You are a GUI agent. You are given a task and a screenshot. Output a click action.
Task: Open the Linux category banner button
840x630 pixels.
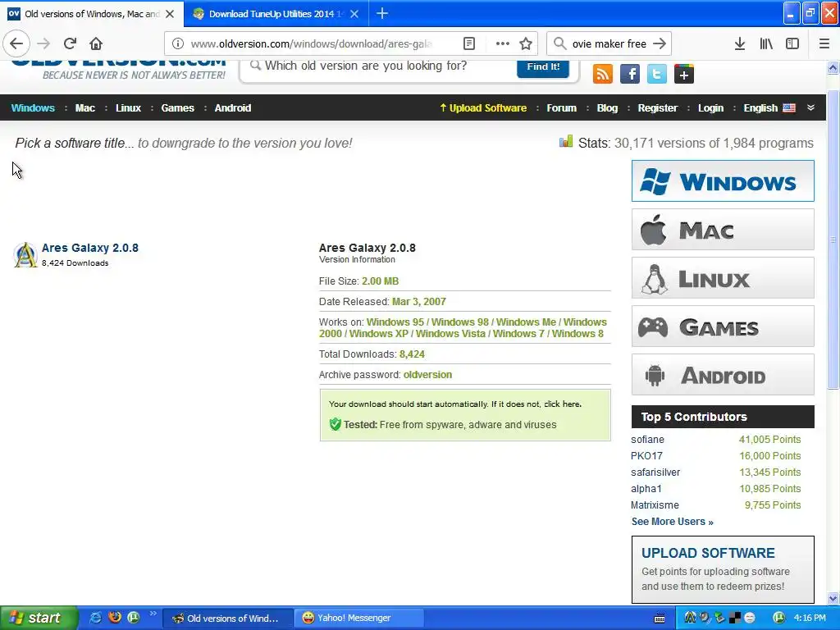coord(723,277)
